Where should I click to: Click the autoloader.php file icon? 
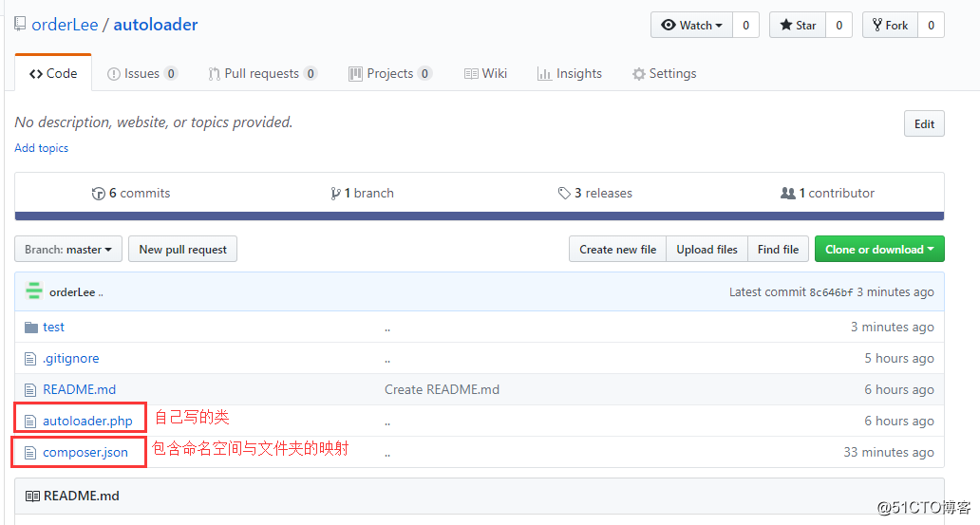click(30, 422)
